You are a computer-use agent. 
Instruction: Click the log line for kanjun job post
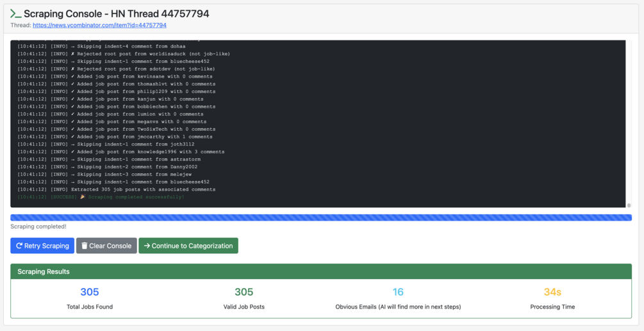(x=110, y=99)
